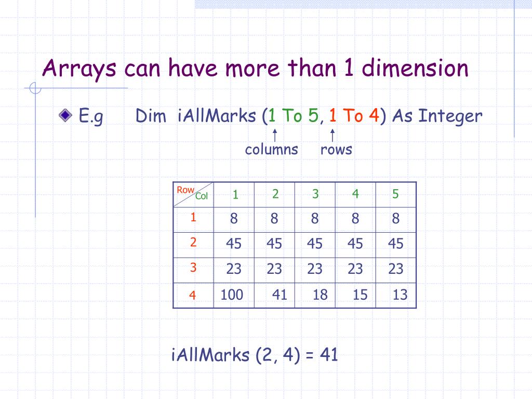Image resolution: width=532 pixels, height=399 pixels.
Task: Click the "23" cell under column 1
Action: (x=234, y=269)
